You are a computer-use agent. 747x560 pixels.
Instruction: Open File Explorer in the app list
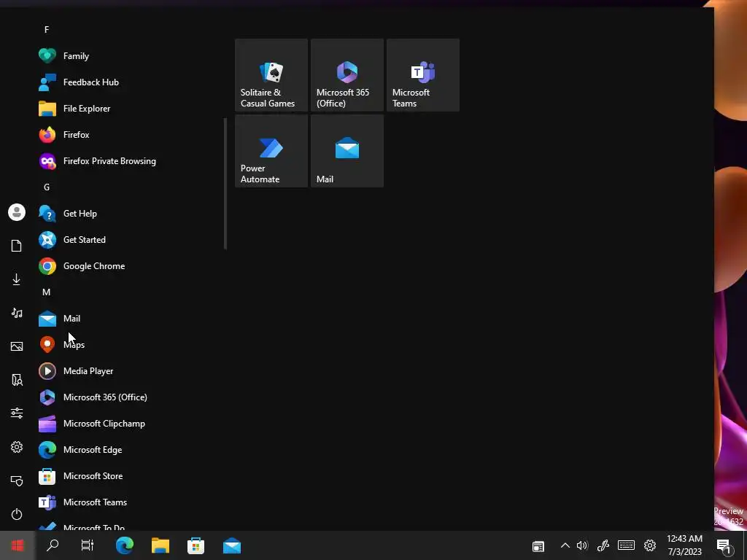tap(128, 108)
